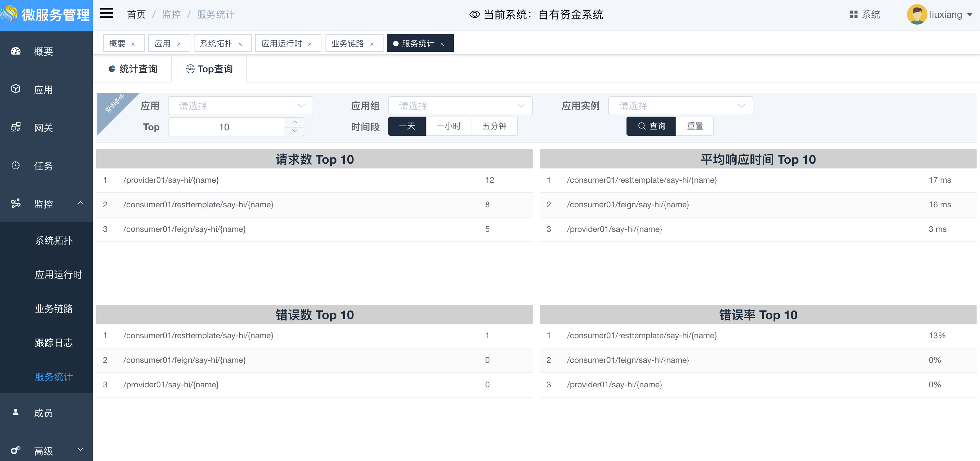Open the 应用 select dropdown
Image resolution: width=980 pixels, height=461 pixels.
[240, 106]
